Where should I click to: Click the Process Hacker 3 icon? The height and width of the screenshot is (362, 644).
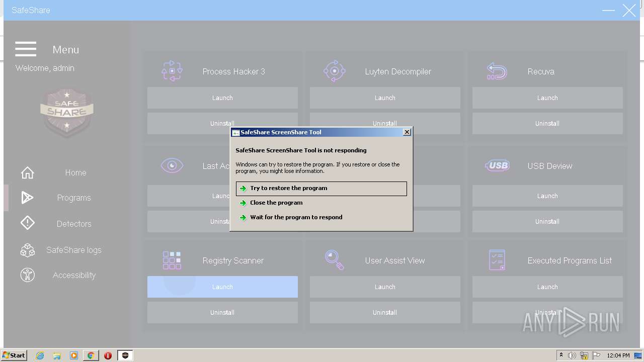[x=172, y=71]
